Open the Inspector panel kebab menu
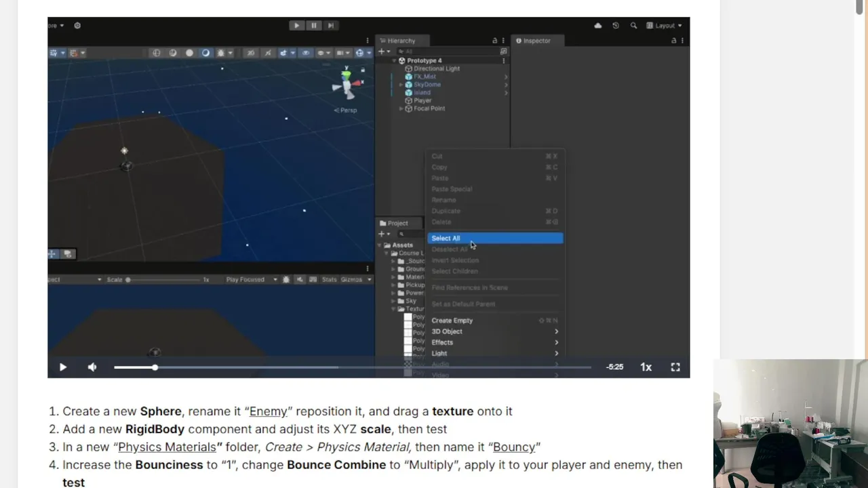 point(682,41)
